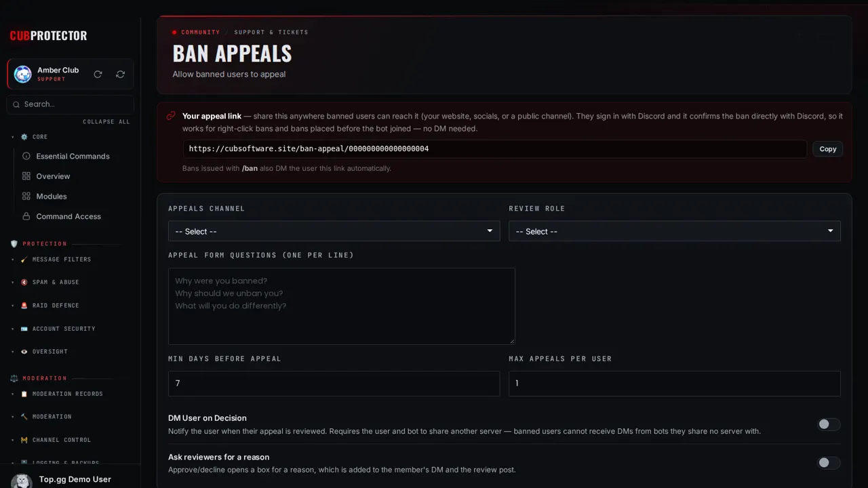Click the Oversight eye icon
The width and height of the screenshot is (868, 488).
(24, 352)
